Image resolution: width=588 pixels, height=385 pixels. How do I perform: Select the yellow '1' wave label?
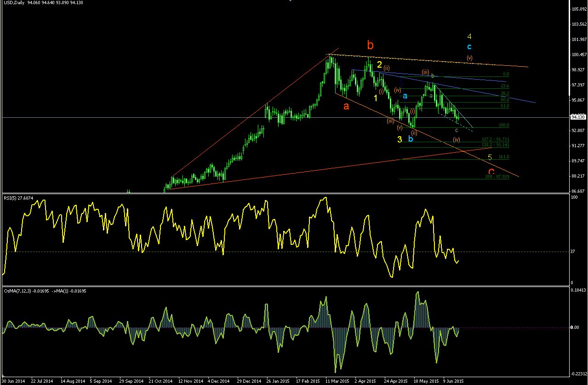pyautogui.click(x=376, y=98)
